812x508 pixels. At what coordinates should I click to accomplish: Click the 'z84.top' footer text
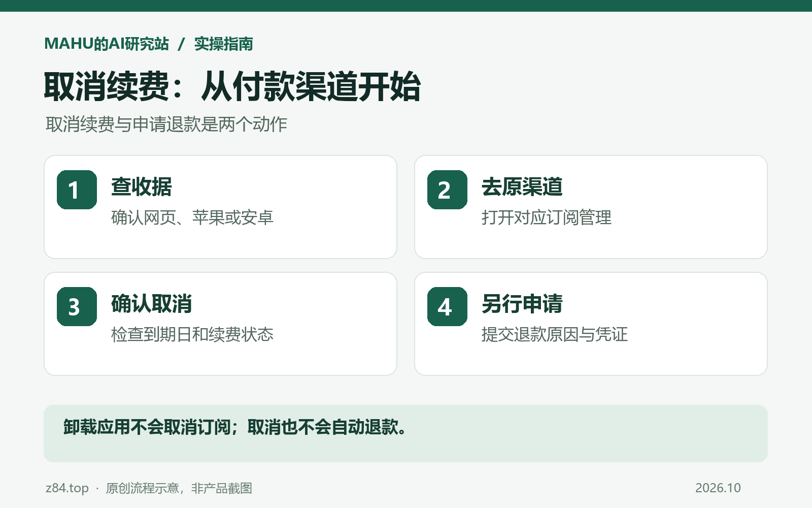pyautogui.click(x=67, y=488)
